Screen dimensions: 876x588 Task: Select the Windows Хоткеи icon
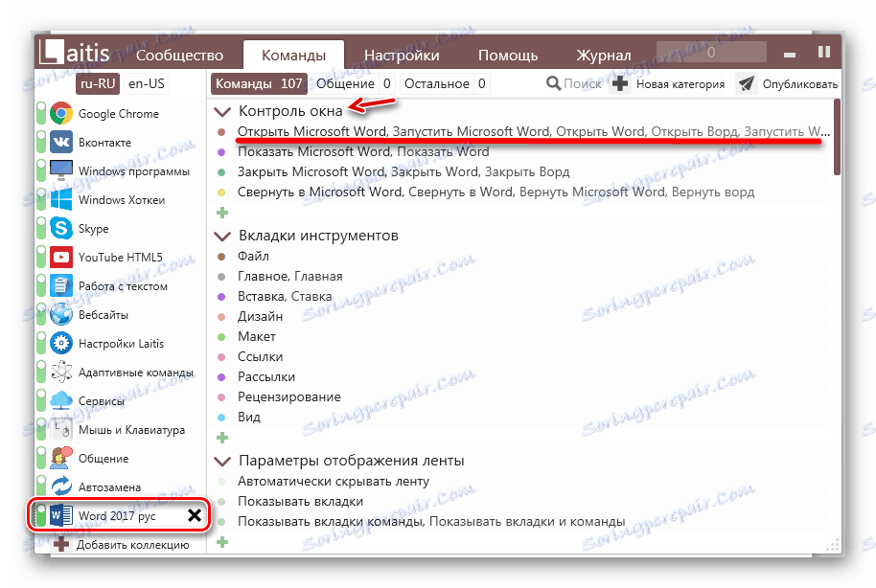pos(61,199)
